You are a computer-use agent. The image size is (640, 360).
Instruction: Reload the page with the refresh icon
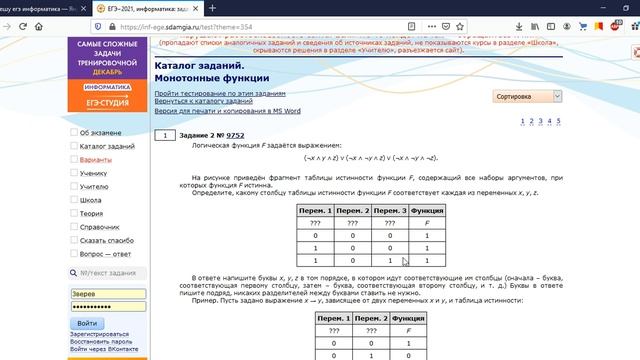coord(23,27)
